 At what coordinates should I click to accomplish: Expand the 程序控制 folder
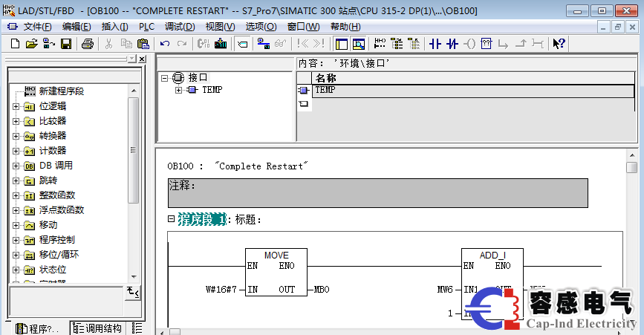click(16, 240)
